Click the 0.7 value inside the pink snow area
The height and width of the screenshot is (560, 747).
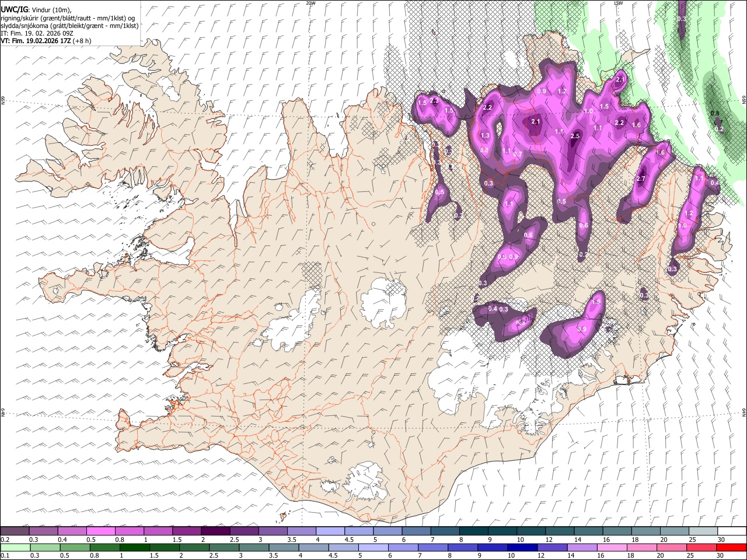tap(518, 154)
